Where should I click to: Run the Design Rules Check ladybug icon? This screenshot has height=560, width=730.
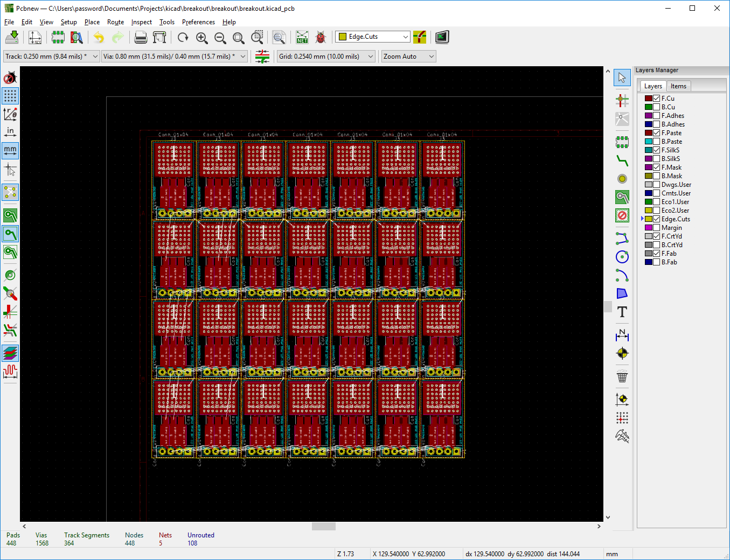[x=321, y=37]
